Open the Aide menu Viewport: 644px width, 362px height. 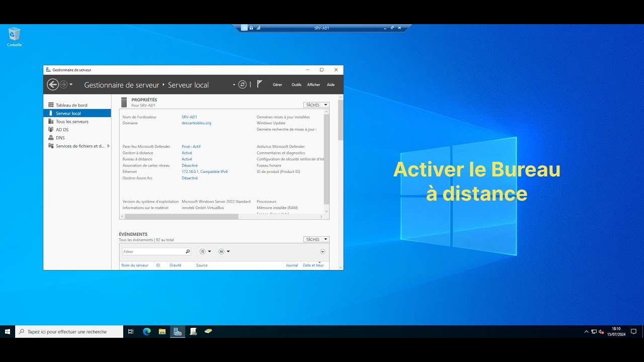click(331, 84)
